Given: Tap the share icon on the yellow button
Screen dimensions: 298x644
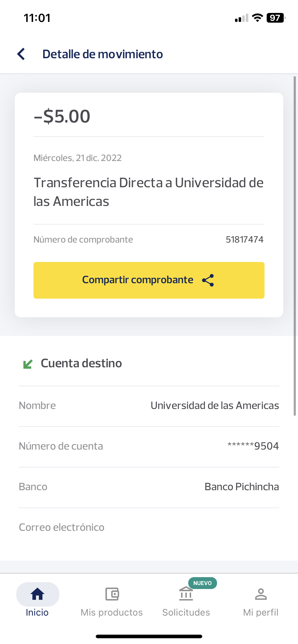Looking at the screenshot, I should tap(208, 280).
